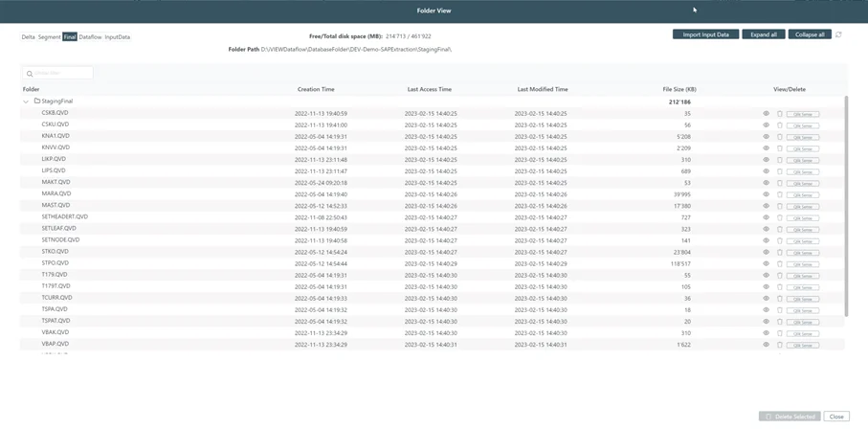Click the eye icon for MAST.QVD
This screenshot has width=868, height=429.
click(766, 206)
